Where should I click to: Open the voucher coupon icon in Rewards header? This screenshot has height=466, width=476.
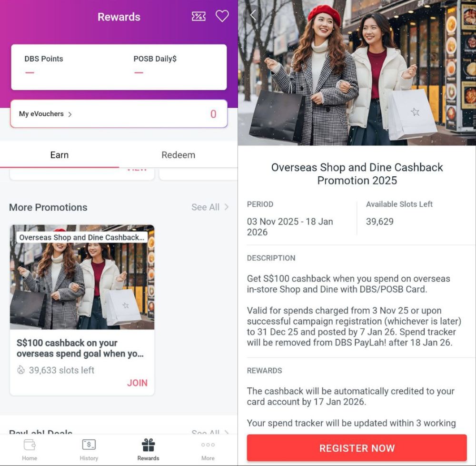point(198,16)
